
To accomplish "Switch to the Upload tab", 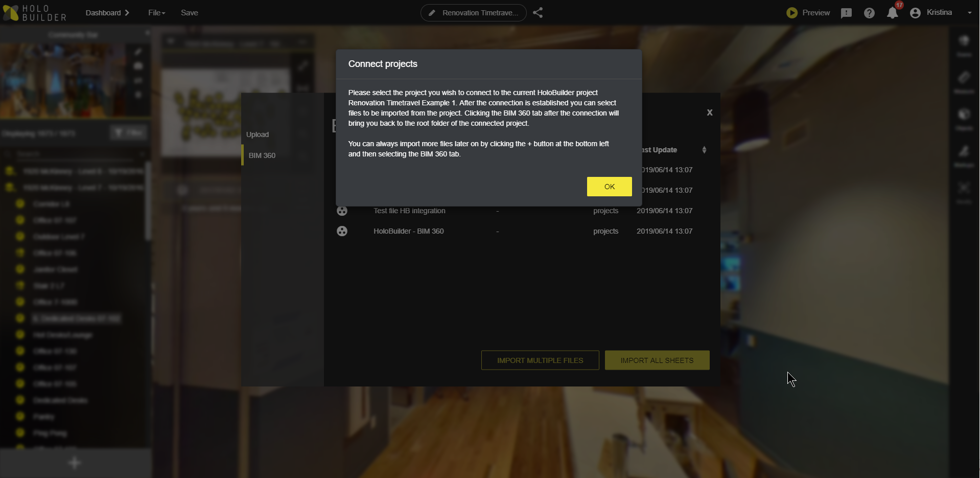I will tap(258, 134).
